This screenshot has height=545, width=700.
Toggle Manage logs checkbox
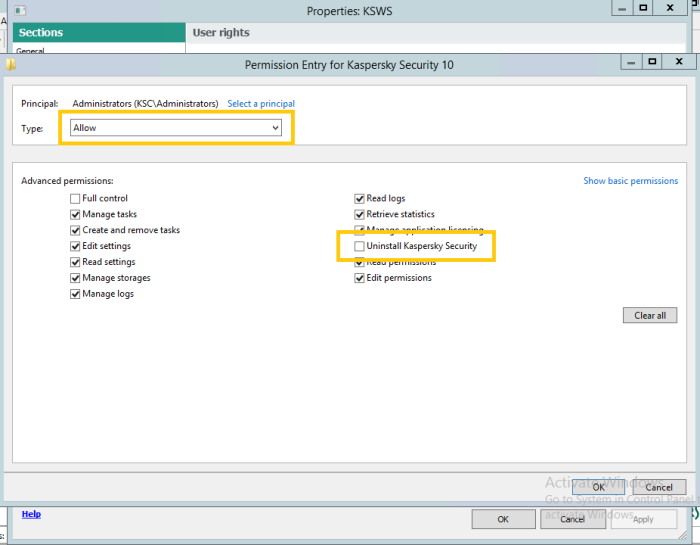coord(75,294)
